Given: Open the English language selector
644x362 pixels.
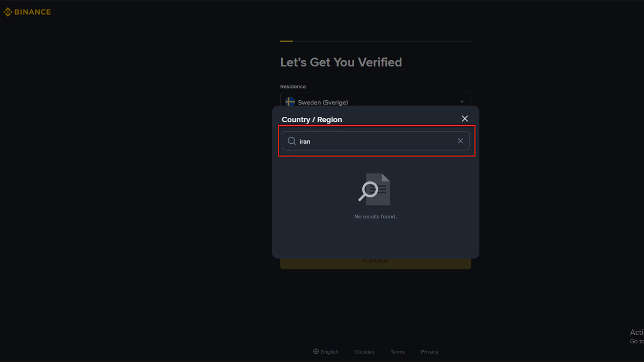Looking at the screenshot, I should tap(330, 352).
